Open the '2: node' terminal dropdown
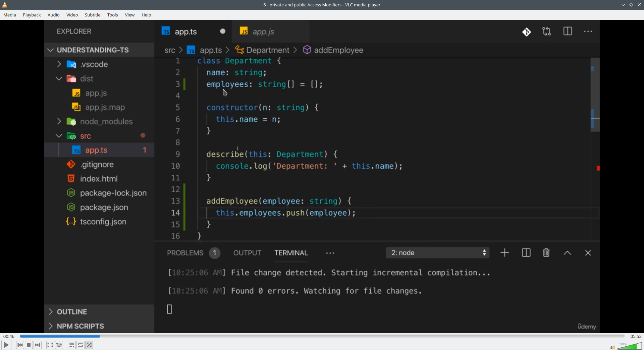 (438, 253)
